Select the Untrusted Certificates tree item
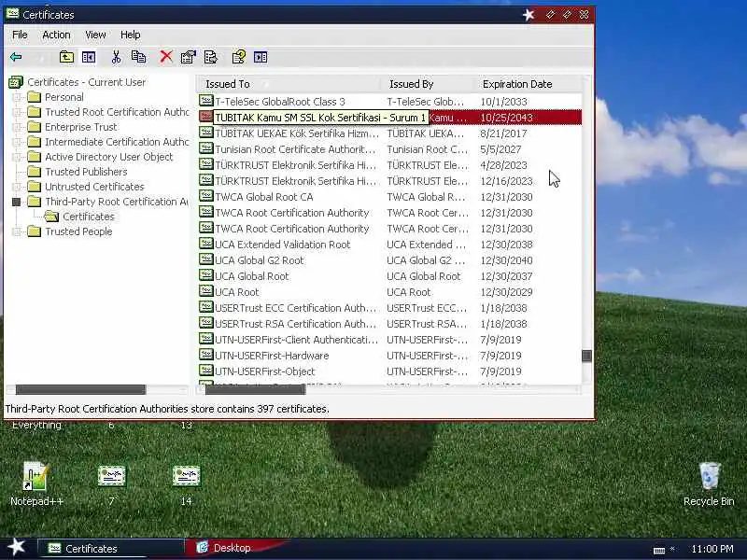The image size is (747, 560). [94, 187]
